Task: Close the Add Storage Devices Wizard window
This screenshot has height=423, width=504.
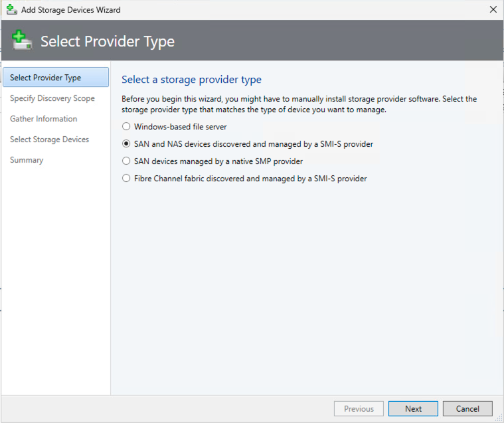Action: pos(493,10)
